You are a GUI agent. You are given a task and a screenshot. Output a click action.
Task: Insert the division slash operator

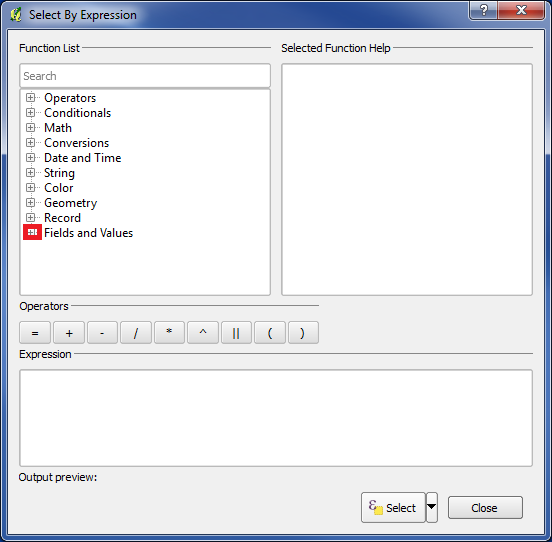(x=136, y=332)
